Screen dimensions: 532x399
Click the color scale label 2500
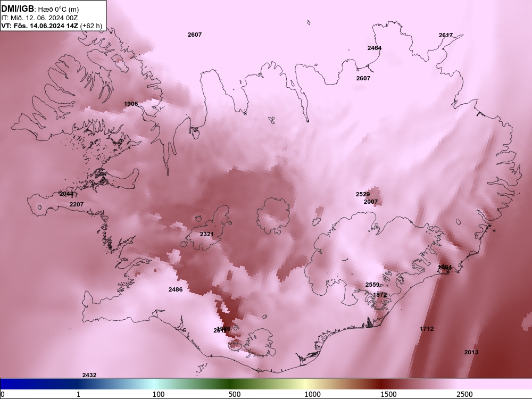(x=464, y=394)
